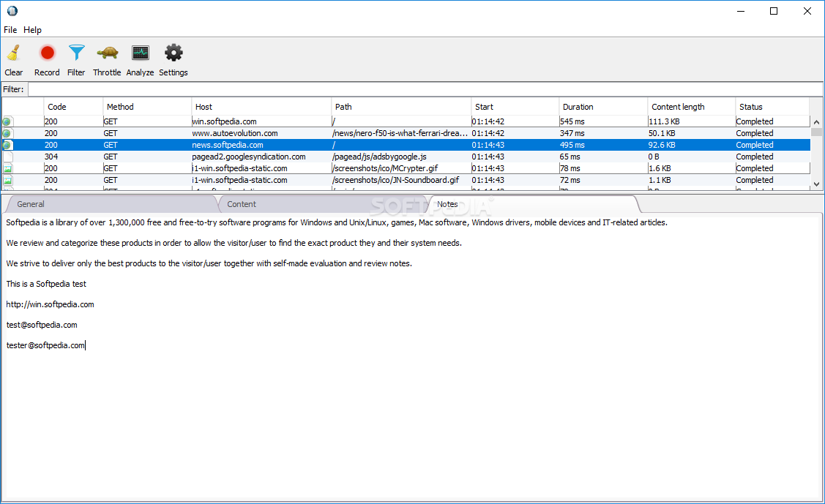The image size is (825, 504).
Task: Click the Clear broom icon
Action: 14,53
